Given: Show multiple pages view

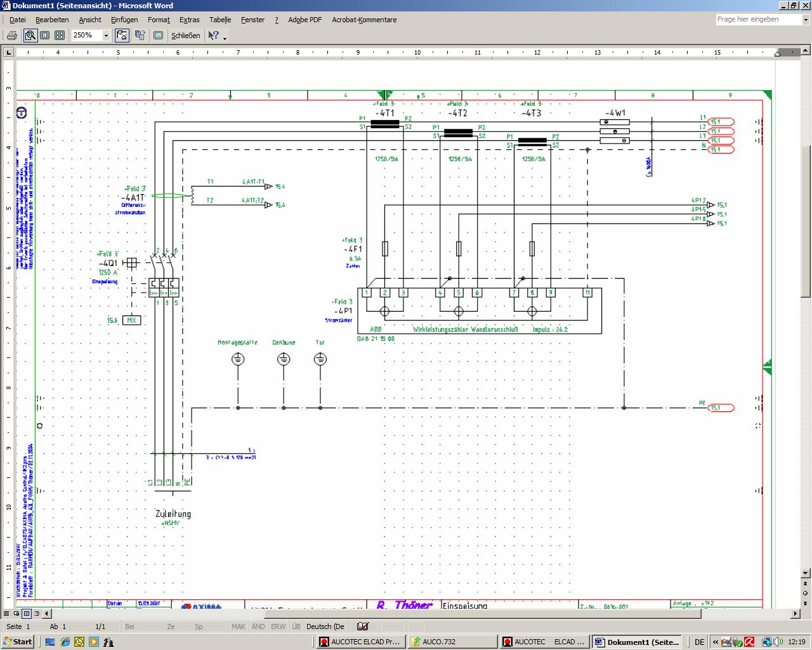Looking at the screenshot, I should click(x=59, y=36).
